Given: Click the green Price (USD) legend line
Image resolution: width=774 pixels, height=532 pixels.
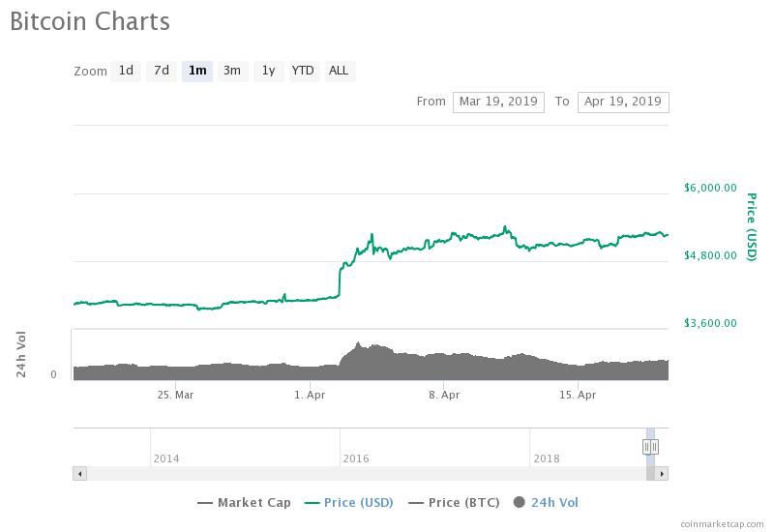Looking at the screenshot, I should [x=312, y=503].
